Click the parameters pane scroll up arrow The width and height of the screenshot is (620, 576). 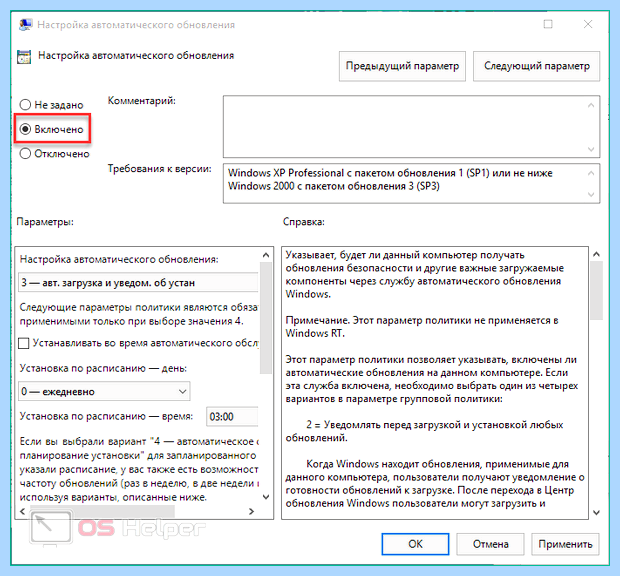(266, 255)
